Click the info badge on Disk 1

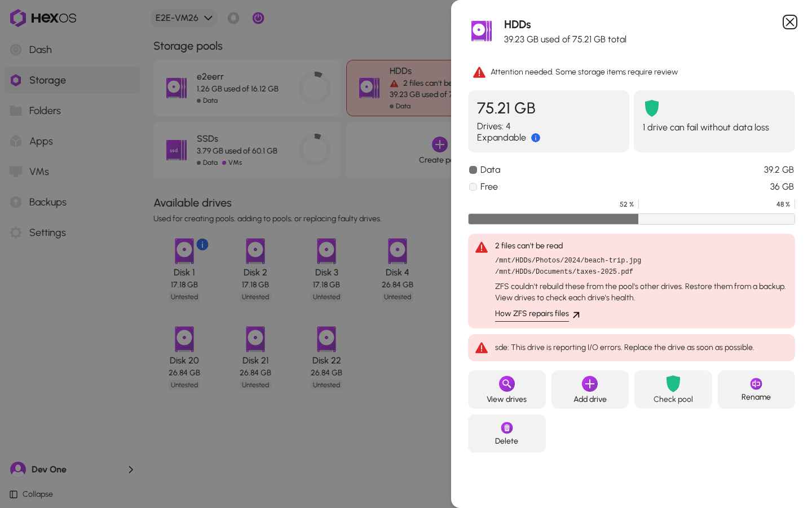click(202, 244)
